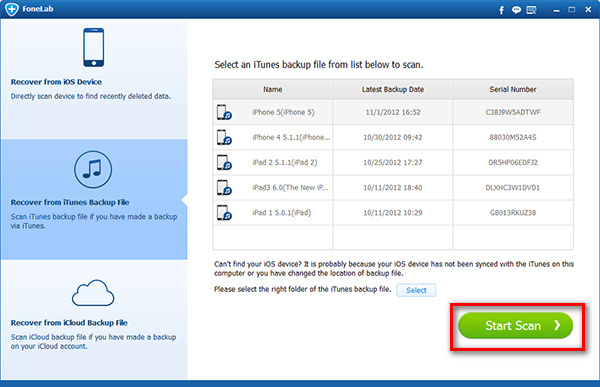Sort by Latest Backup Date header
Image resolution: width=600 pixels, height=387 pixels.
(x=393, y=89)
